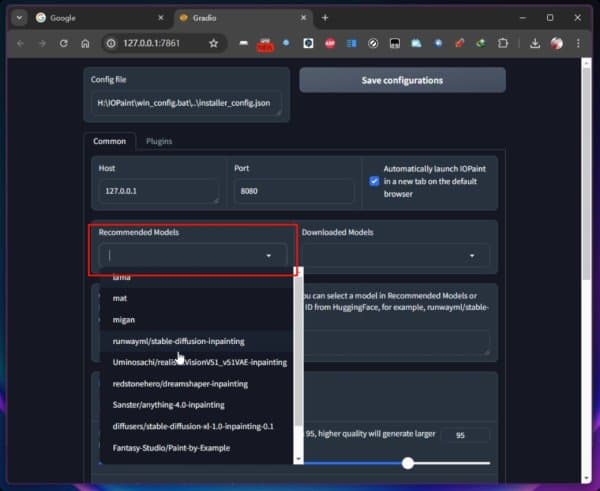Open the Chrome three-dot menu
This screenshot has width=600, height=491.
coord(580,43)
